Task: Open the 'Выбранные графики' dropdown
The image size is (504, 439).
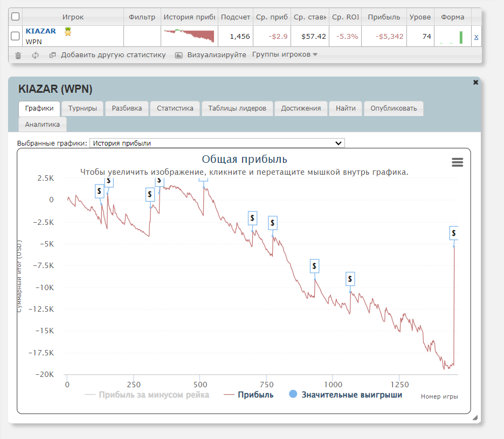Action: (x=217, y=143)
